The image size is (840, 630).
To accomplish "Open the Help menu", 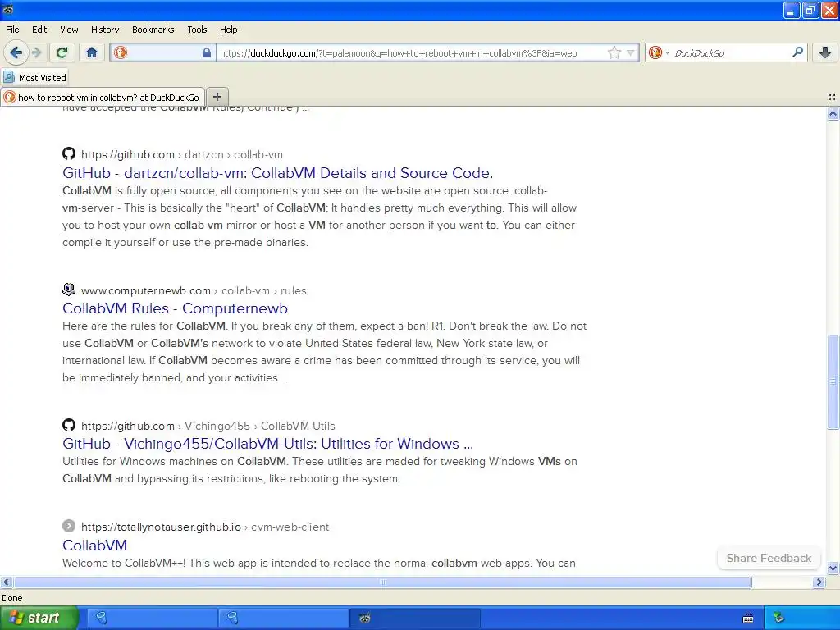I will [x=228, y=30].
